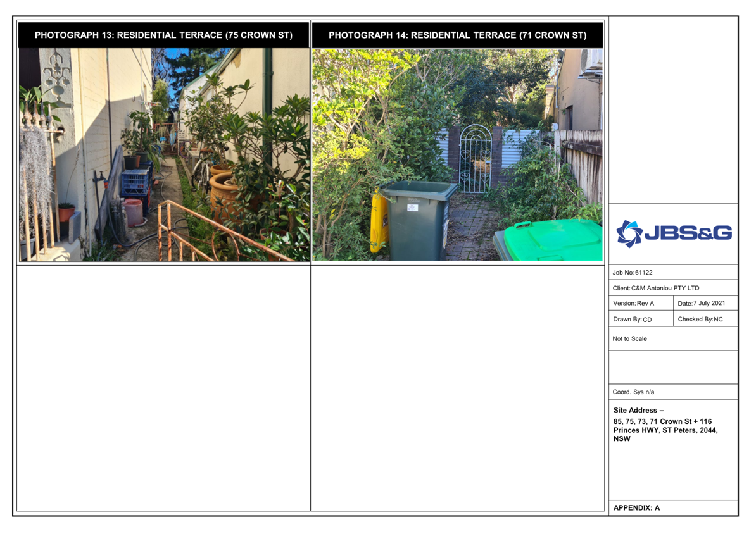Click the Not to Scale label
The height and width of the screenshot is (534, 756).
[x=629, y=339]
